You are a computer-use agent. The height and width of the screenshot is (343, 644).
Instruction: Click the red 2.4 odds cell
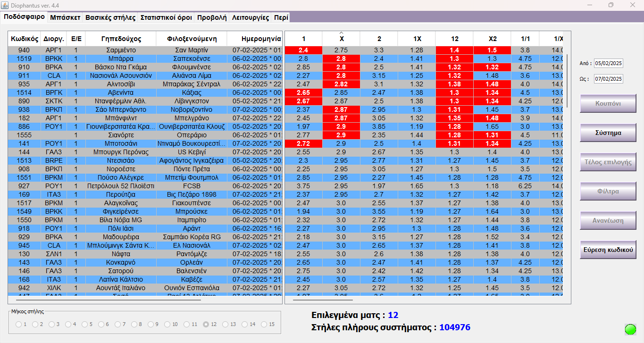tap(303, 50)
